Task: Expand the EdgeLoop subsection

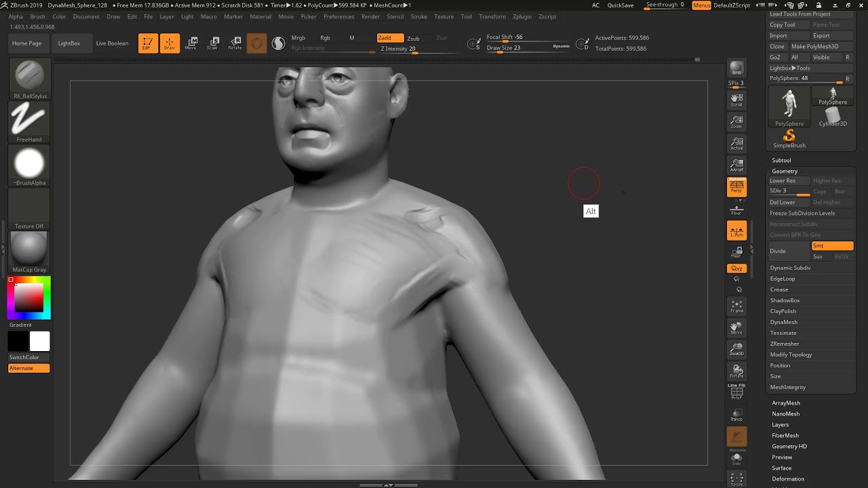Action: (783, 279)
